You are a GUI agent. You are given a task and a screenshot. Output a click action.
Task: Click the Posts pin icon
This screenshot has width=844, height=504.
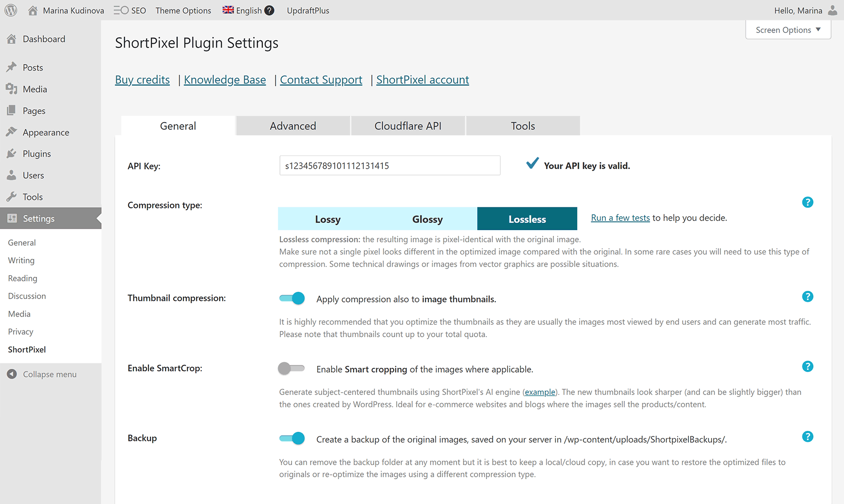click(x=12, y=67)
